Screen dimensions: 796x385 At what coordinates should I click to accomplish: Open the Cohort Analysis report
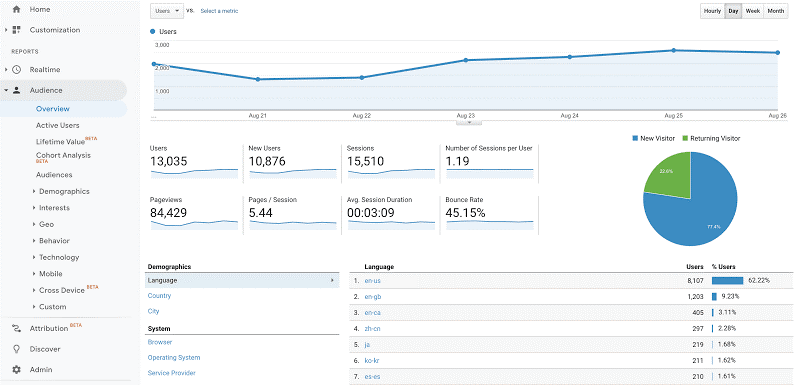pos(63,156)
